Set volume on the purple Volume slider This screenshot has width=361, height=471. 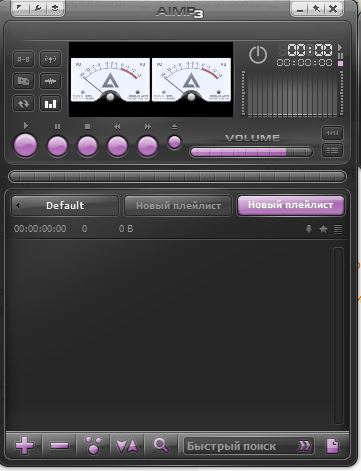tap(251, 152)
